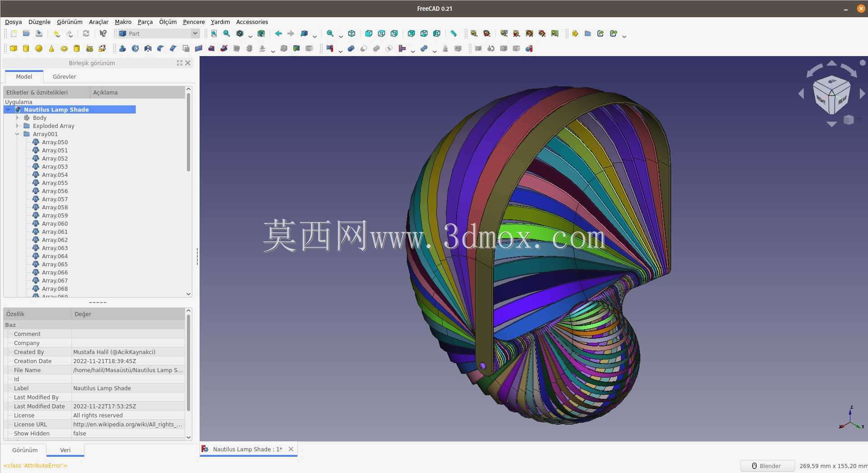This screenshot has height=473, width=868.
Task: Rotate view with navigation cube right arrow
Action: (862, 93)
